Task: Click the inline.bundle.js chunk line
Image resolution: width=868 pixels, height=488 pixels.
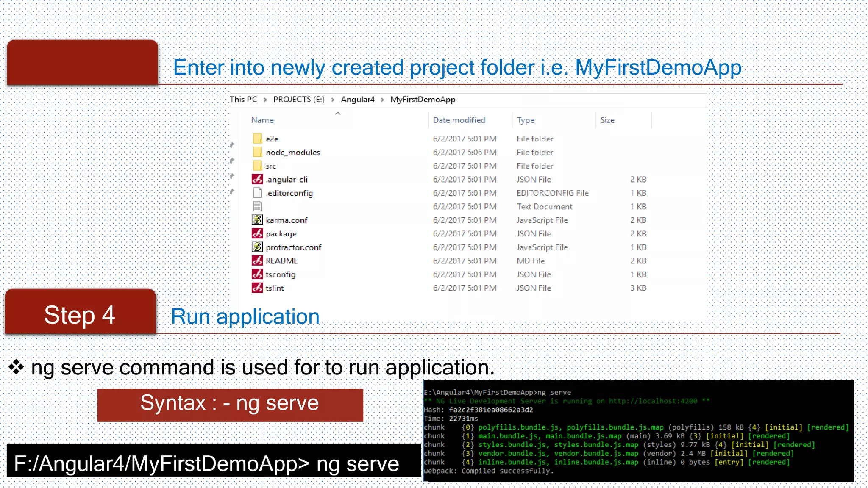Action: point(607,462)
